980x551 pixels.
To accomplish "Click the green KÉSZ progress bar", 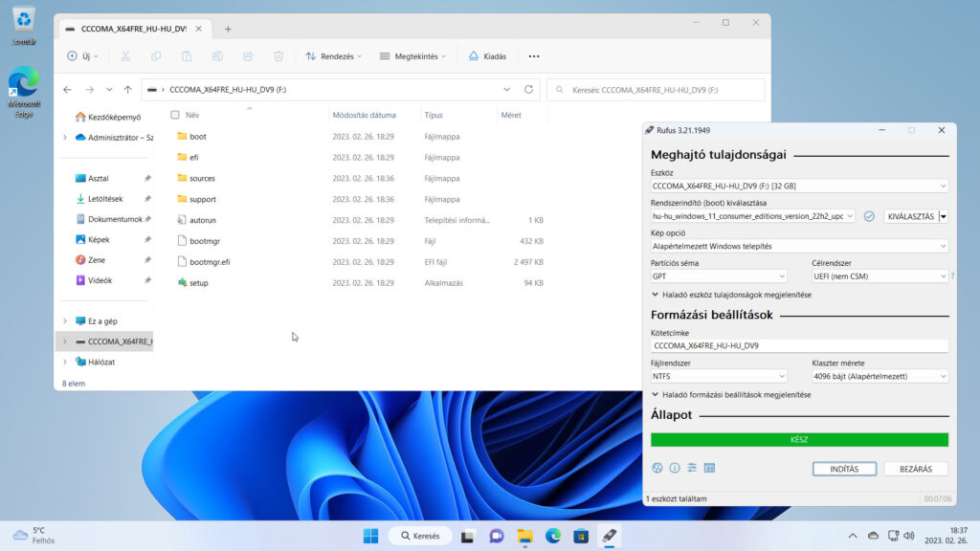I will click(x=799, y=440).
